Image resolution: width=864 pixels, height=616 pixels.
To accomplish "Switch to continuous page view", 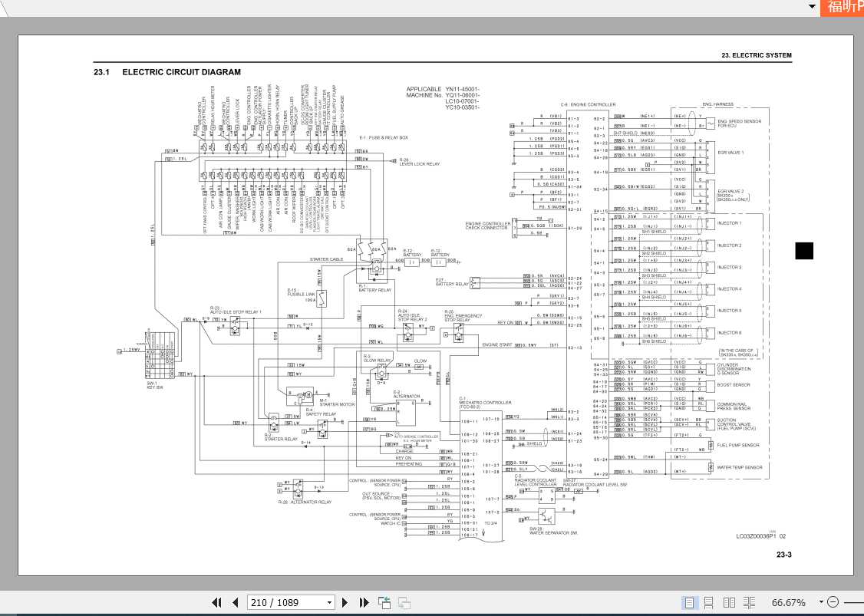I will pos(709,602).
